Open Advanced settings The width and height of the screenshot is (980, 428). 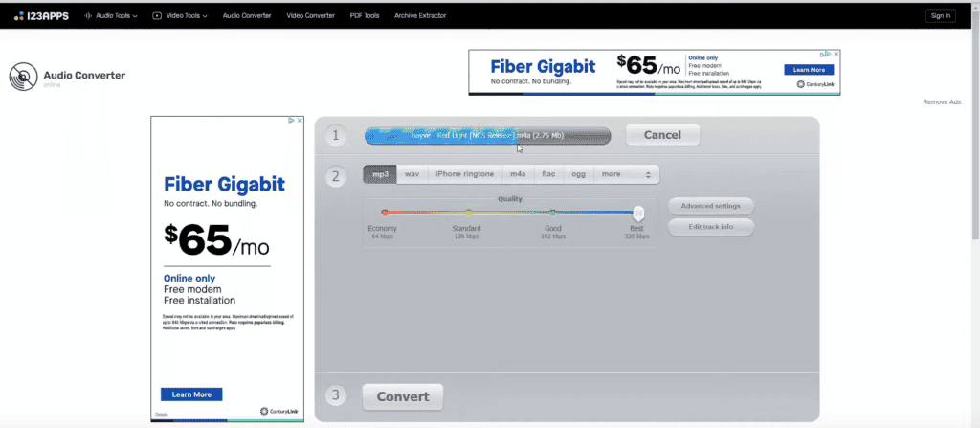711,206
